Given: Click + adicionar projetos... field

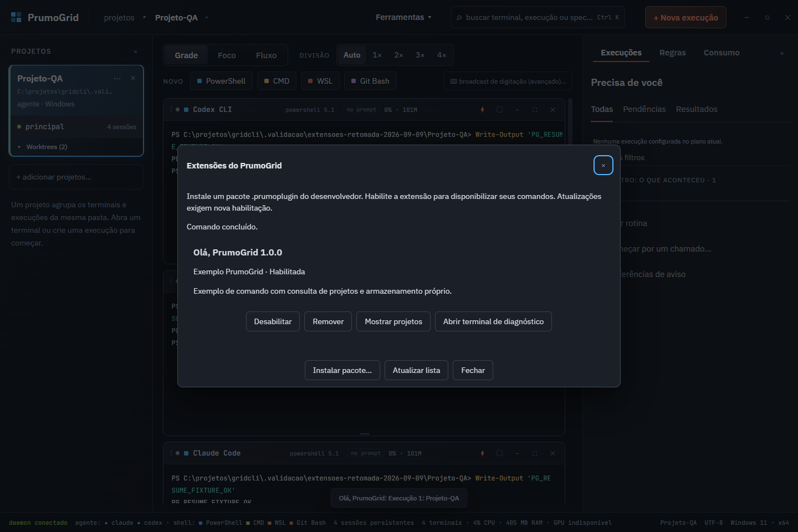Looking at the screenshot, I should point(76,177).
